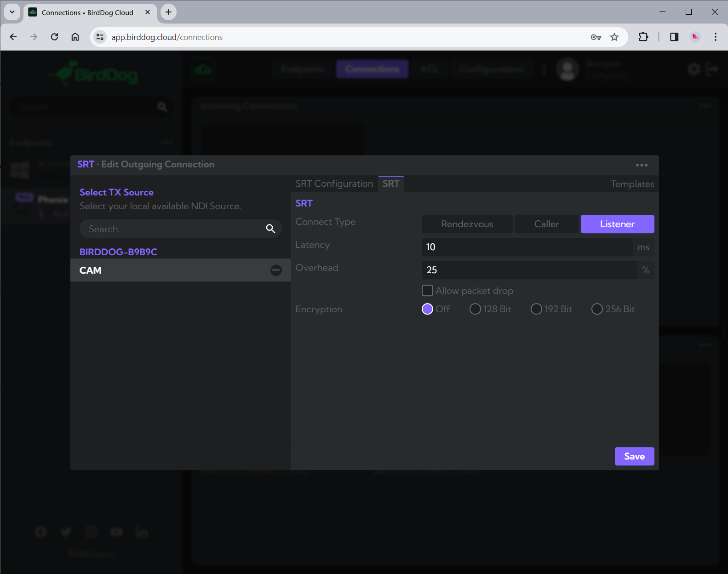The image size is (728, 574).
Task: Toggle the browser side panel
Action: coord(674,37)
